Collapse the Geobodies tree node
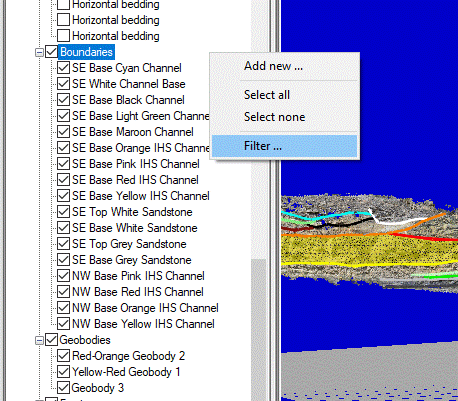Screen dimensions: 458x401 click(x=39, y=340)
